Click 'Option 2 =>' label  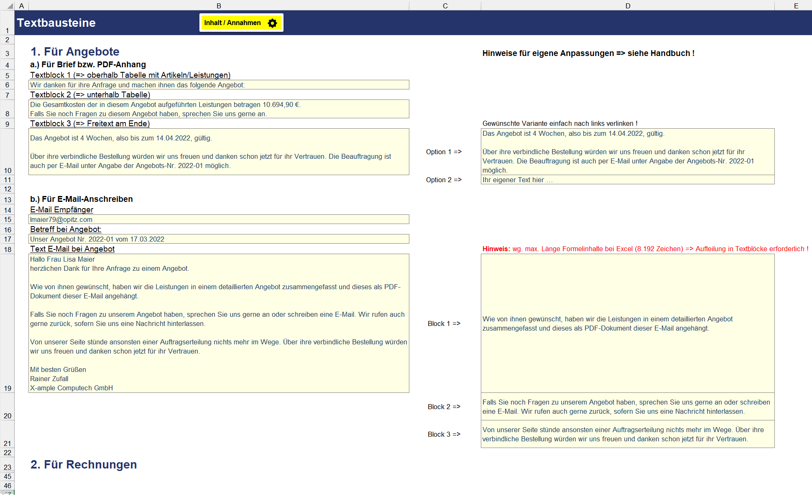tap(444, 180)
